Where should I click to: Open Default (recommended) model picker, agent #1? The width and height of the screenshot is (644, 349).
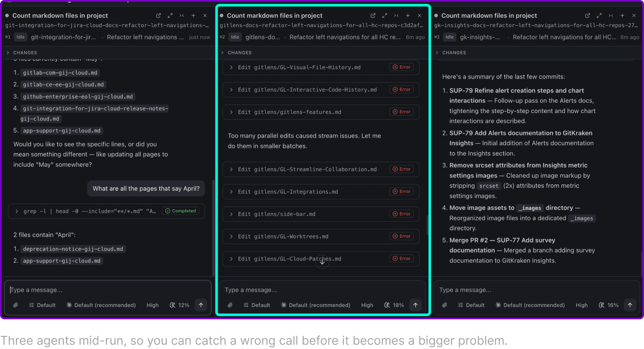pos(101,305)
